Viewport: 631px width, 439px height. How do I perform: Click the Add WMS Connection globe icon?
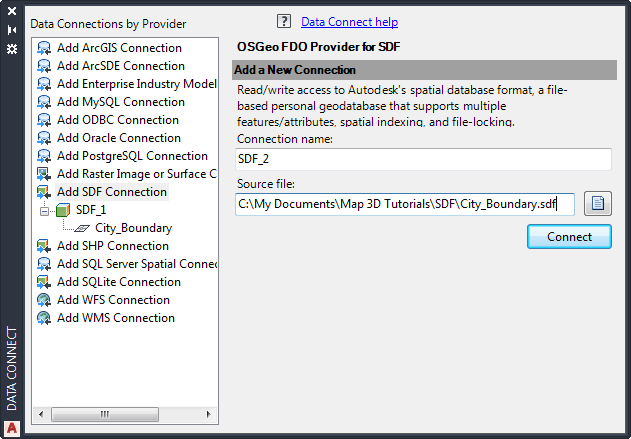pos(44,318)
